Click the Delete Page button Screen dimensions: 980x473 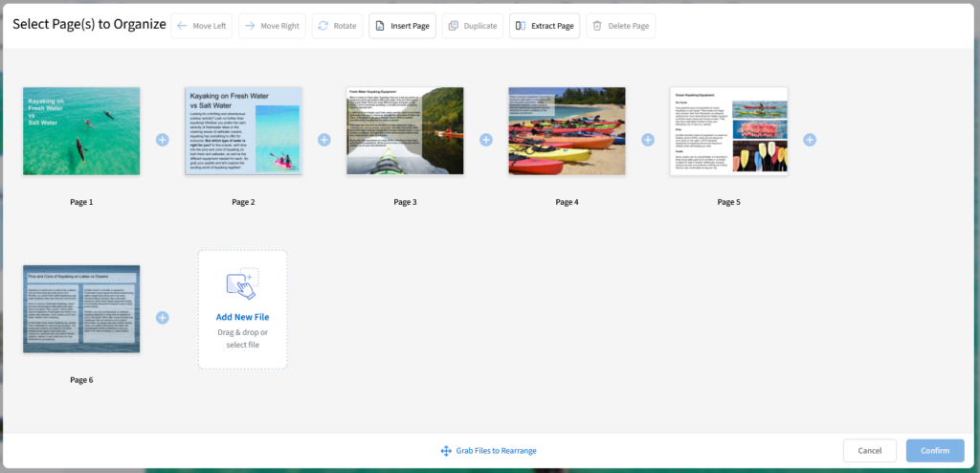pyautogui.click(x=620, y=26)
